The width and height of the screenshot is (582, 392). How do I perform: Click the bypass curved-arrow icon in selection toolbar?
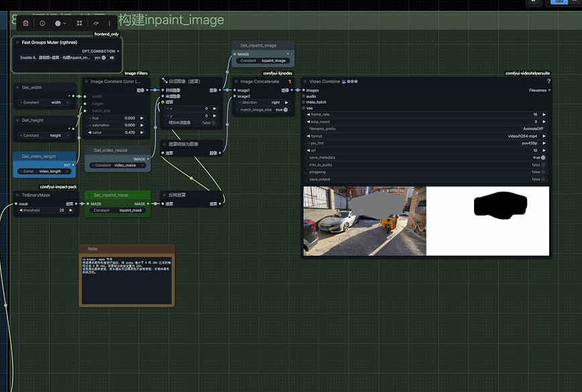(96, 23)
